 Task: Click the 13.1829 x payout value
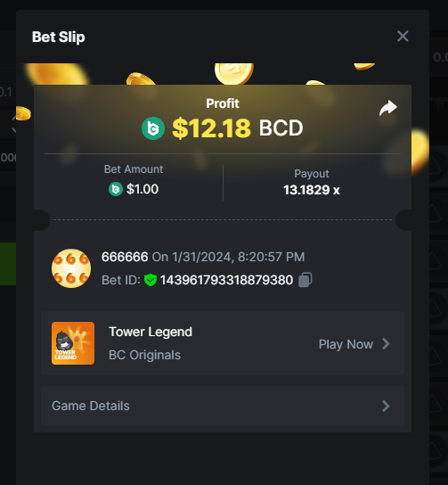(x=312, y=190)
